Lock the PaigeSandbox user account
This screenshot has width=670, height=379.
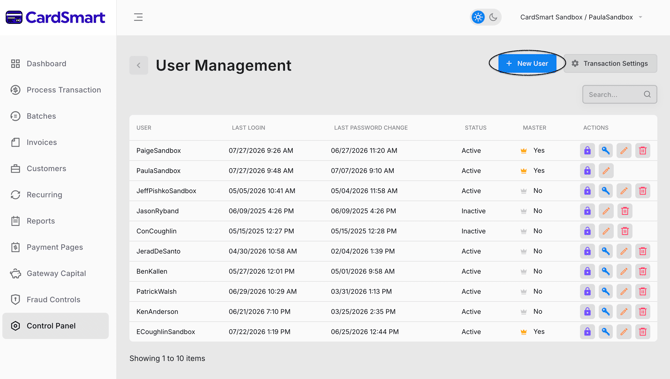[587, 150]
